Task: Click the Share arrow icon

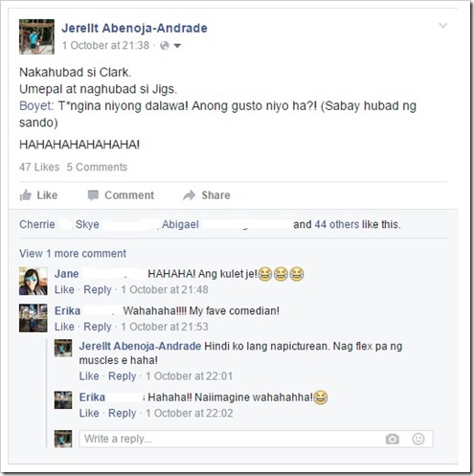Action: [x=189, y=195]
